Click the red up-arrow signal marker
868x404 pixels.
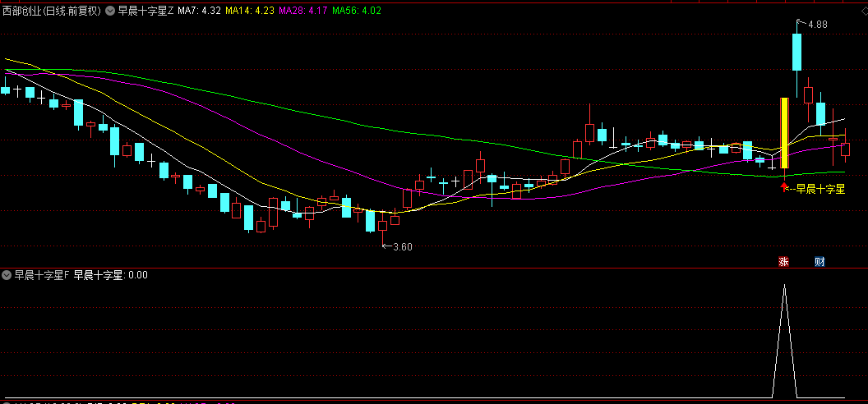[783, 187]
